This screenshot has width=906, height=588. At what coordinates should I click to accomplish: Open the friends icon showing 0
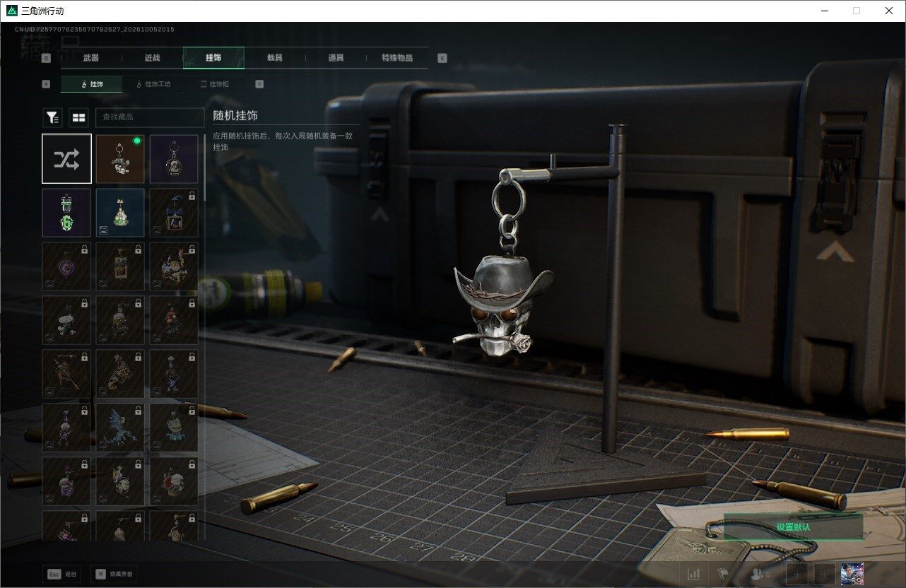pos(761,574)
